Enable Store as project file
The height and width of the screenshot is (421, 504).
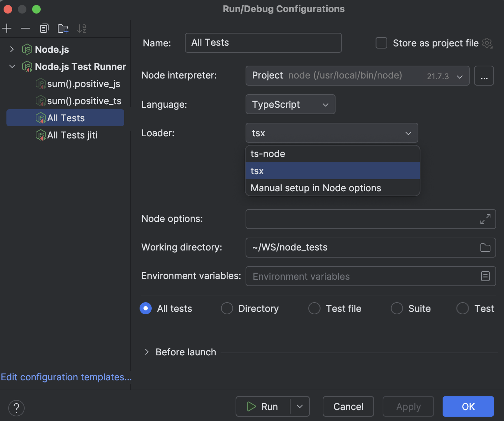click(x=382, y=43)
